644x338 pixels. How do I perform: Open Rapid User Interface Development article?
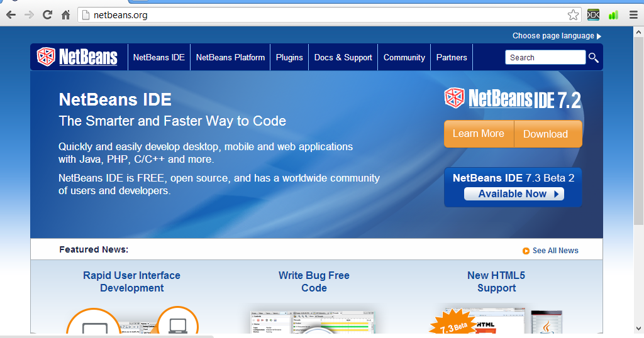click(132, 281)
